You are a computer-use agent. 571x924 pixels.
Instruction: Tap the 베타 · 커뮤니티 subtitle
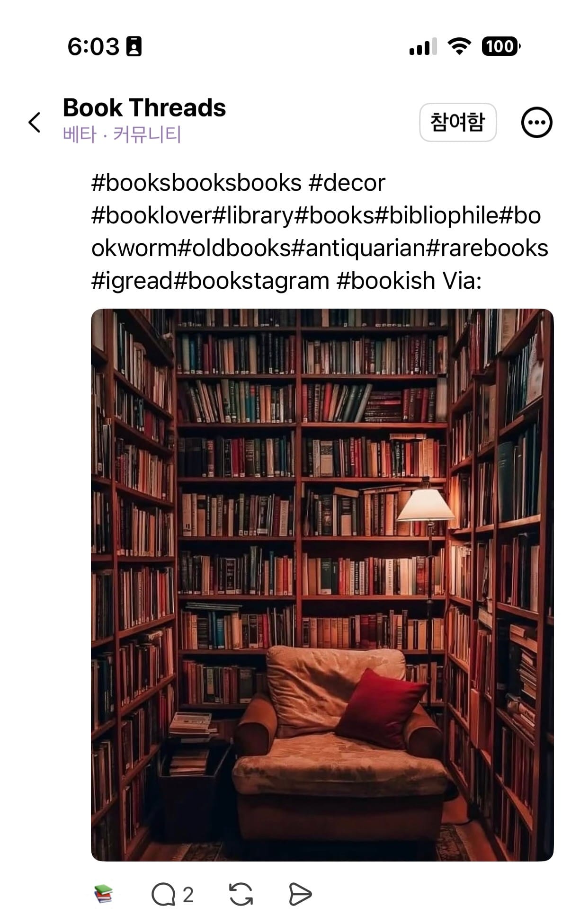click(122, 135)
